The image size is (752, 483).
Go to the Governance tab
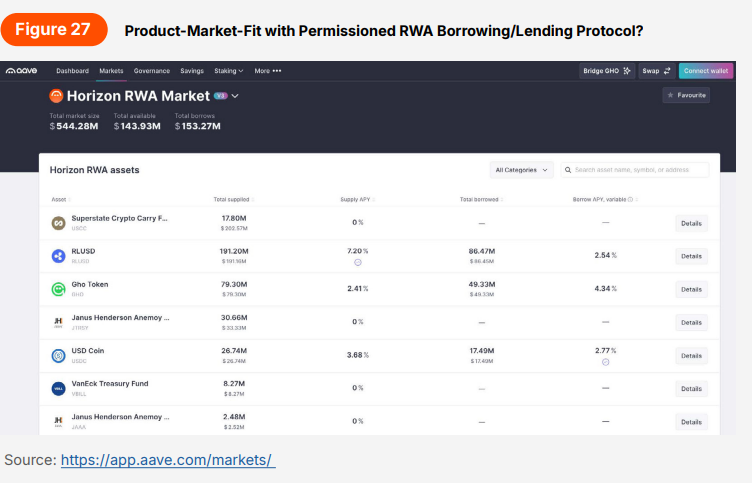click(152, 71)
